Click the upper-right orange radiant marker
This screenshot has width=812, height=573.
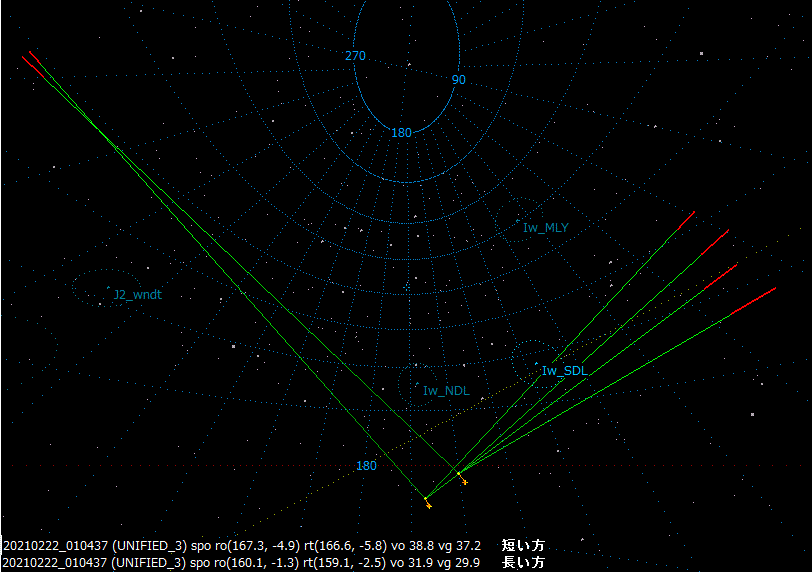[464, 482]
